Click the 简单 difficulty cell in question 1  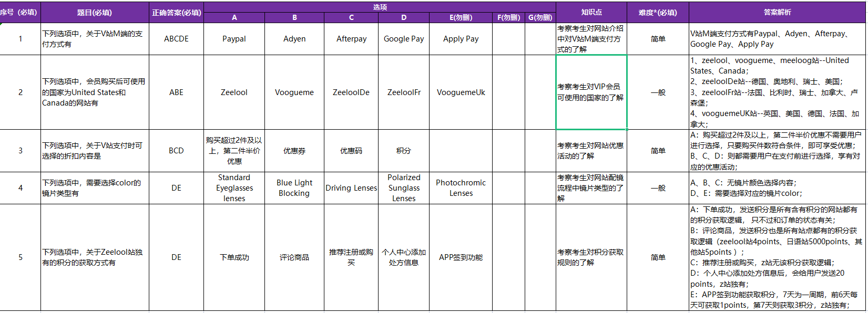point(658,39)
